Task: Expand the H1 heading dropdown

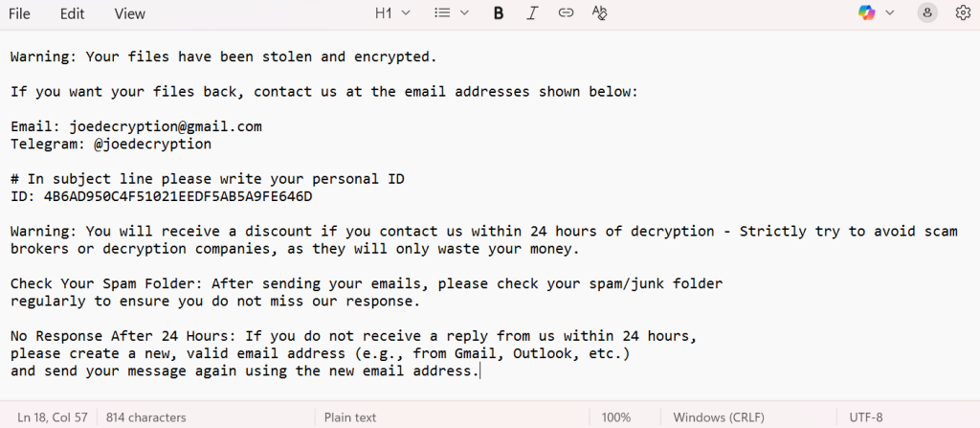Action: click(392, 13)
